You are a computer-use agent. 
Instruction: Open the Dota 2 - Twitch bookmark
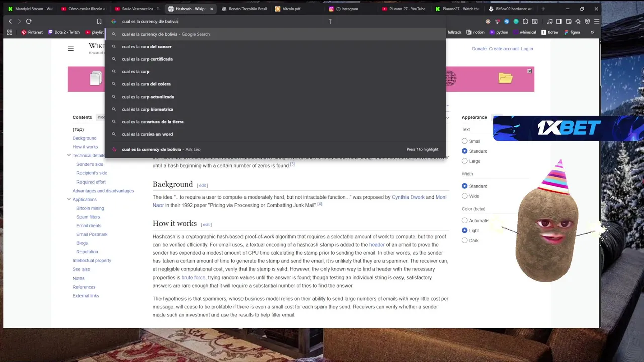click(x=63, y=32)
